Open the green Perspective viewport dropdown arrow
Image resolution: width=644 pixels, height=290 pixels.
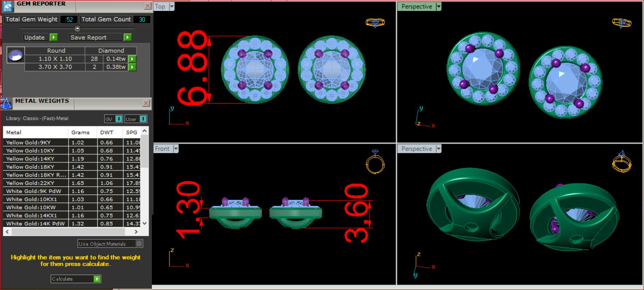(438, 6)
